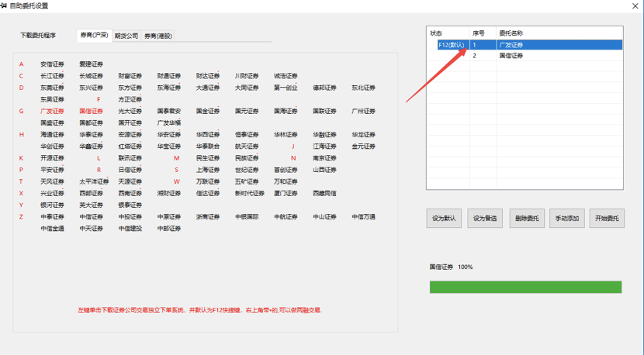Viewport: 644px width, 355px height.
Task: Select 国泰君安 broker
Action: 169,111
